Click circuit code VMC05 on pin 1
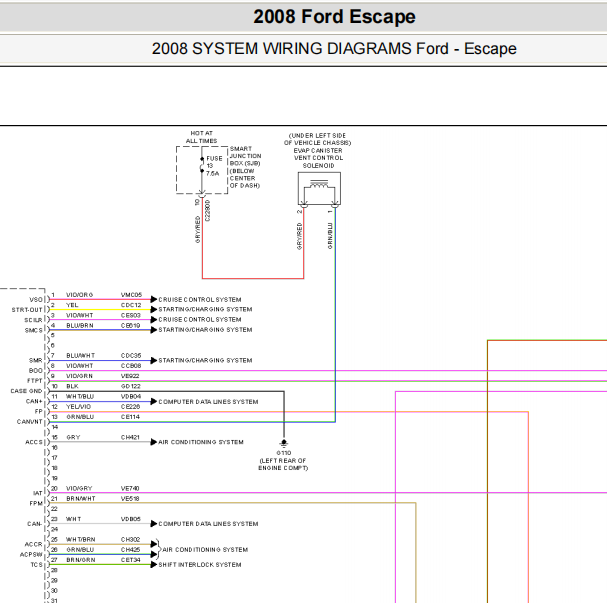 click(131, 295)
